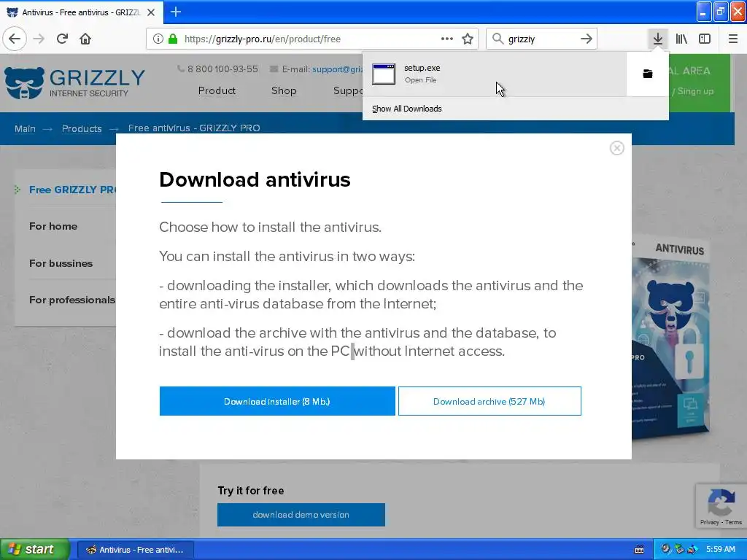The width and height of the screenshot is (747, 560).
Task: Go back using the browser back arrow
Action: tap(15, 39)
